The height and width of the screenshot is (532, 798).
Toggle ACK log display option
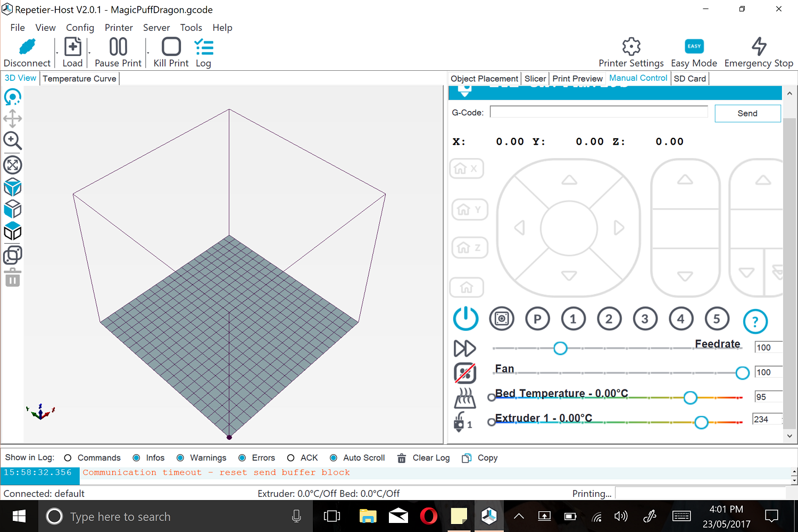click(290, 458)
